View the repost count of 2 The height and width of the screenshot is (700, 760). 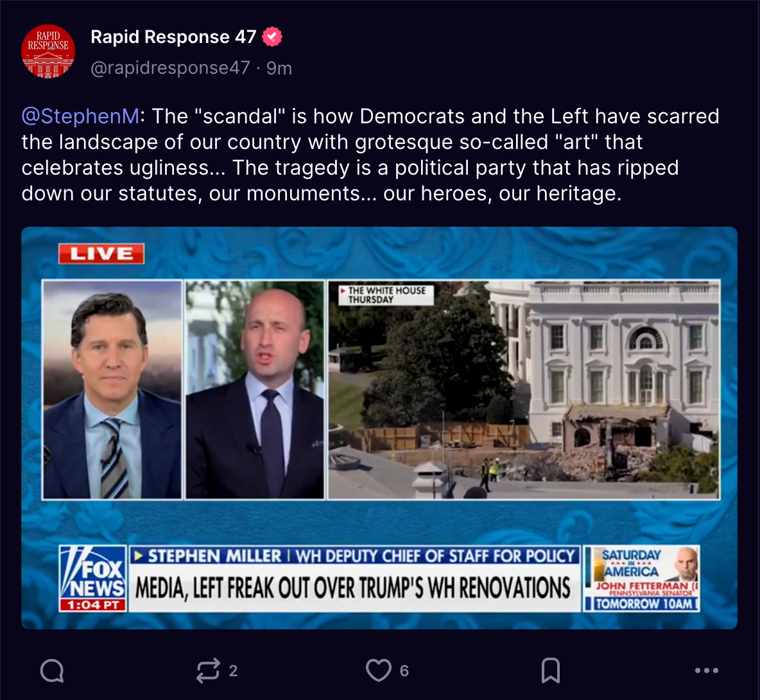(x=233, y=671)
